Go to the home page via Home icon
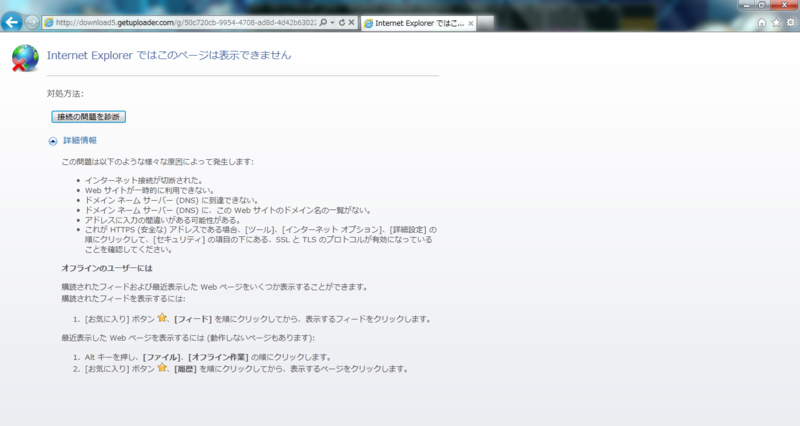 [761, 22]
